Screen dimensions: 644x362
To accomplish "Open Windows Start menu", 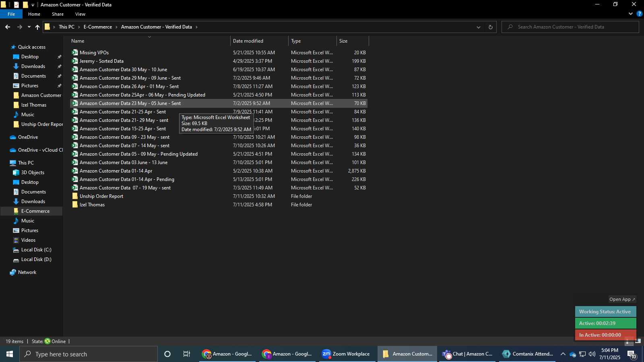I will click(10, 354).
